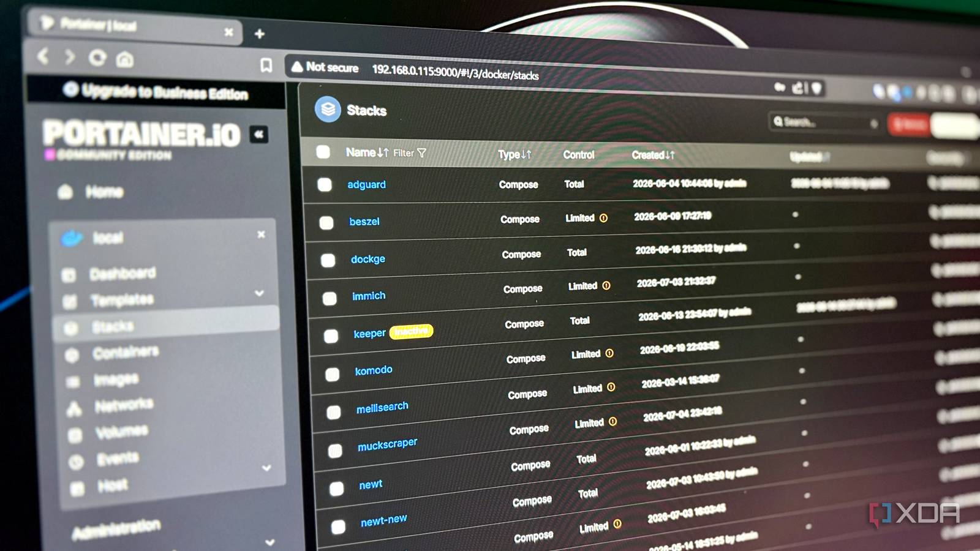The width and height of the screenshot is (980, 551).
Task: Toggle the select-all stacks checkbox
Action: [323, 152]
